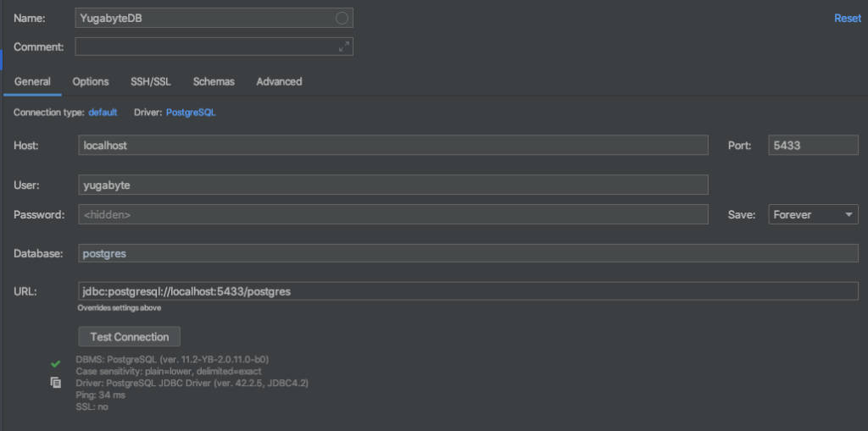
Task: Focus the Database field containing postgres
Action: pyautogui.click(x=468, y=253)
